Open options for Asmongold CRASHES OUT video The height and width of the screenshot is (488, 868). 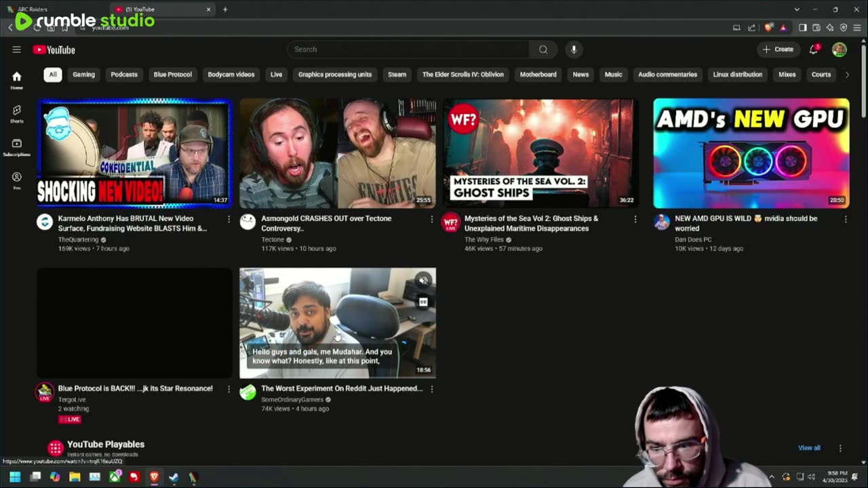432,219
